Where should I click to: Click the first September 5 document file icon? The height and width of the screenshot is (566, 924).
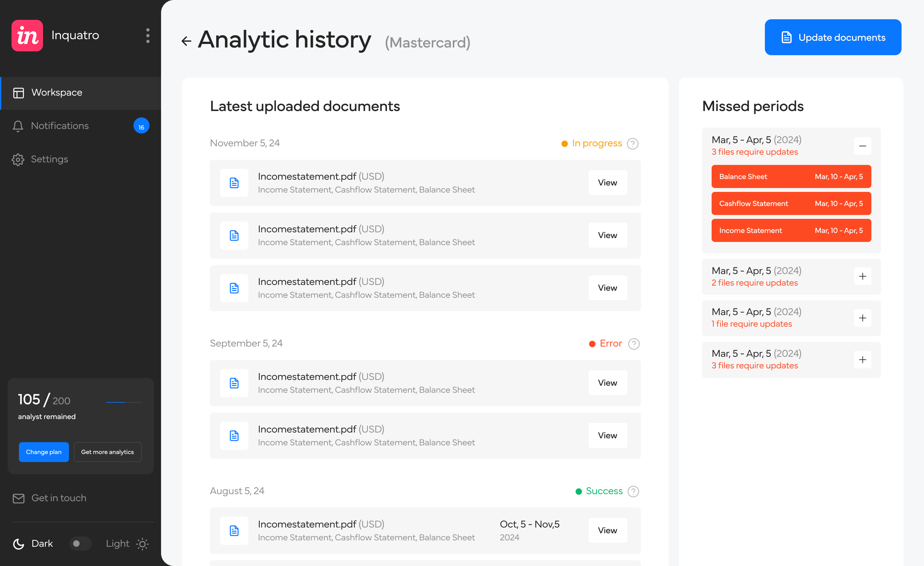coord(235,383)
